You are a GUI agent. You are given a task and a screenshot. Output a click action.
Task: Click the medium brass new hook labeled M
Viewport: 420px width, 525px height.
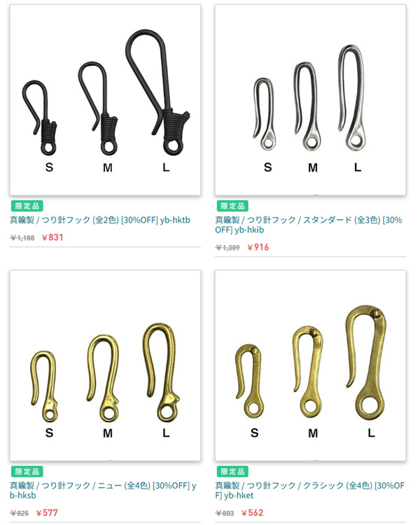pyautogui.click(x=103, y=378)
